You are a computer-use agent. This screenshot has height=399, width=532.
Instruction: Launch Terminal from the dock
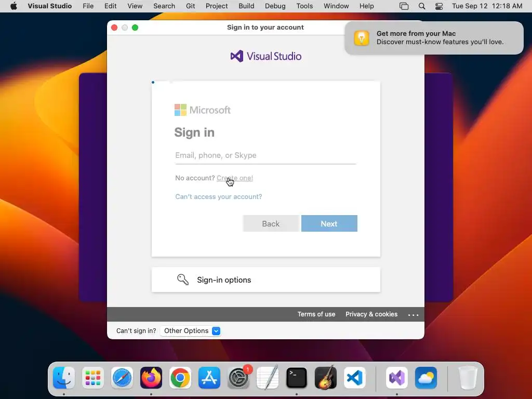pyautogui.click(x=297, y=378)
